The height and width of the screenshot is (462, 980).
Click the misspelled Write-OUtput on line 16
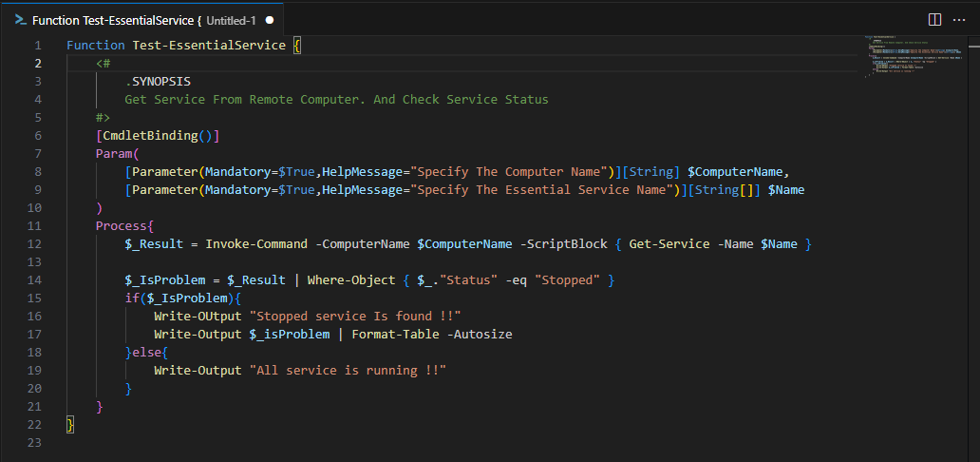(198, 317)
